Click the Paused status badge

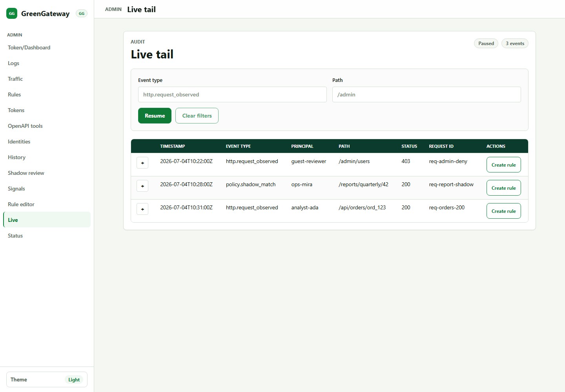[x=486, y=44]
